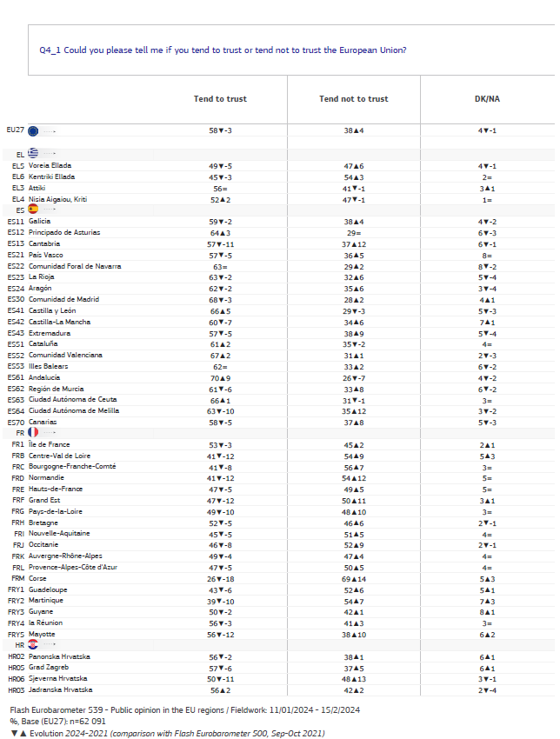Click the Spain flag icon
The width and height of the screenshot is (560, 739).
(33, 209)
